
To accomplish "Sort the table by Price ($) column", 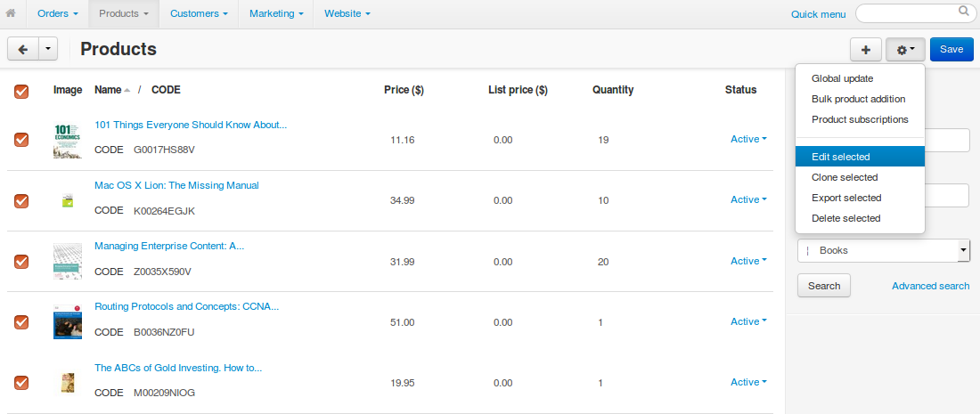I will [x=404, y=90].
